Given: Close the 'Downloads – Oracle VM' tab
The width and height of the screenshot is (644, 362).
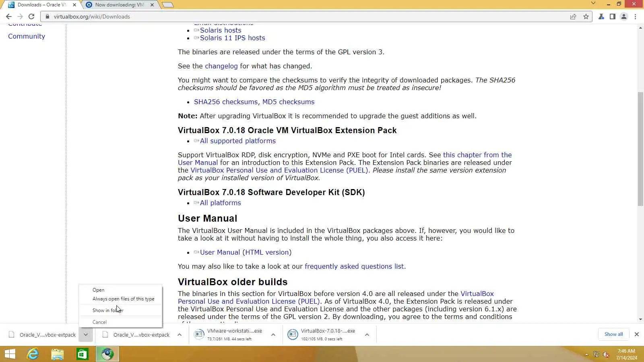Looking at the screenshot, I should point(74,5).
